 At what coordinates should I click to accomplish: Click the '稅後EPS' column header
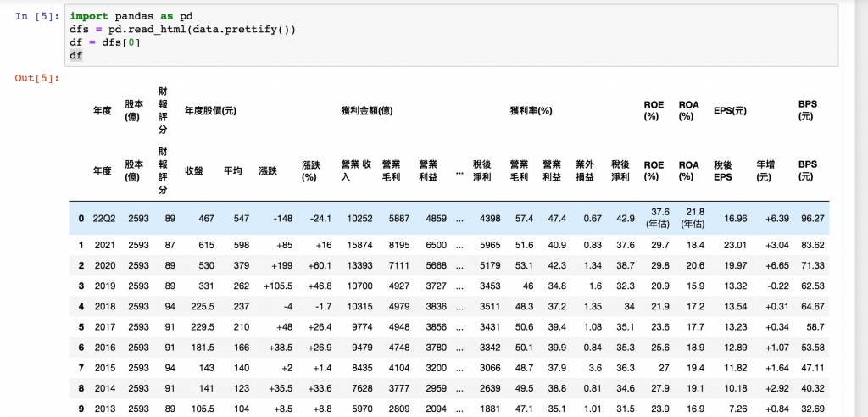(x=724, y=171)
